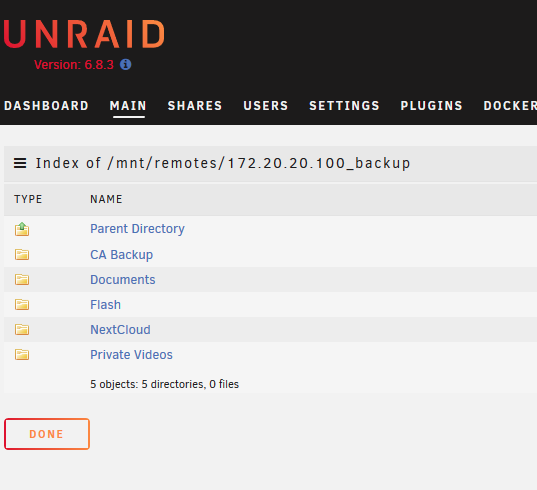Click the Index of /mnt/remotes path title
Image resolution: width=537 pixels, height=490 pixels.
223,163
